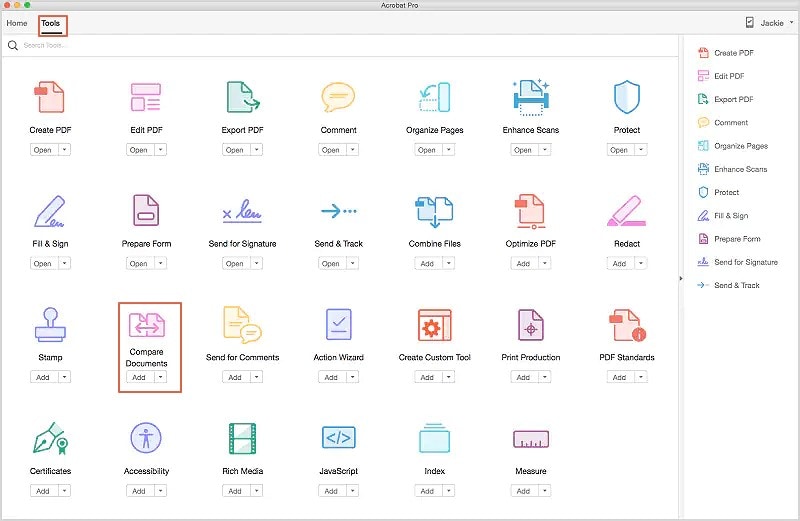Click the Send & Track arrow icon
Image resolution: width=800 pixels, height=521 pixels.
[x=338, y=210]
